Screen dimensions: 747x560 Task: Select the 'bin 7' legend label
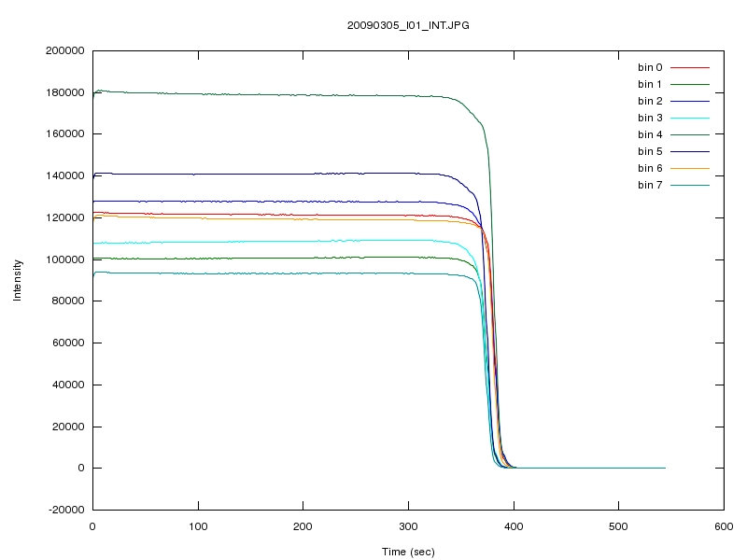pos(650,185)
